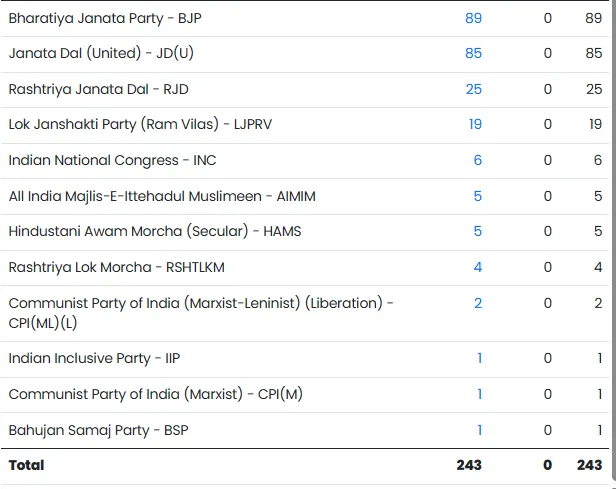
Task: Open Hindustani Awam Morcha's 5 seats link
Action: (x=477, y=231)
